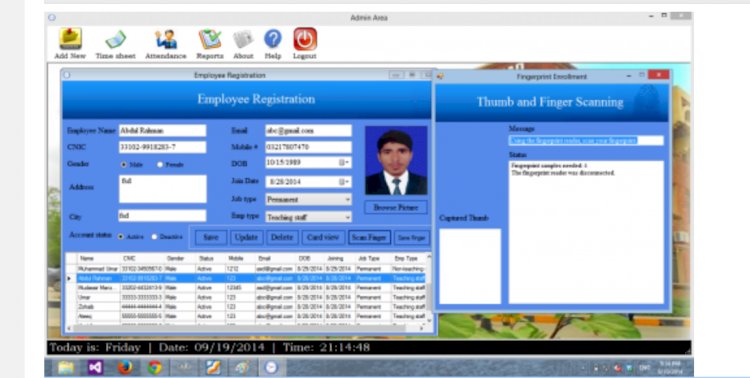
Task: Open Add New from the admin toolbar
Action: [70, 43]
